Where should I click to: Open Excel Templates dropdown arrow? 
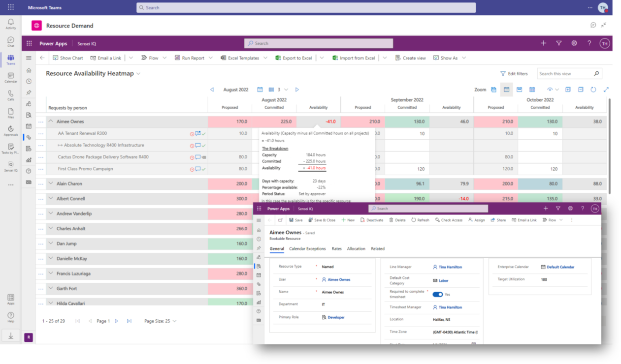(265, 58)
